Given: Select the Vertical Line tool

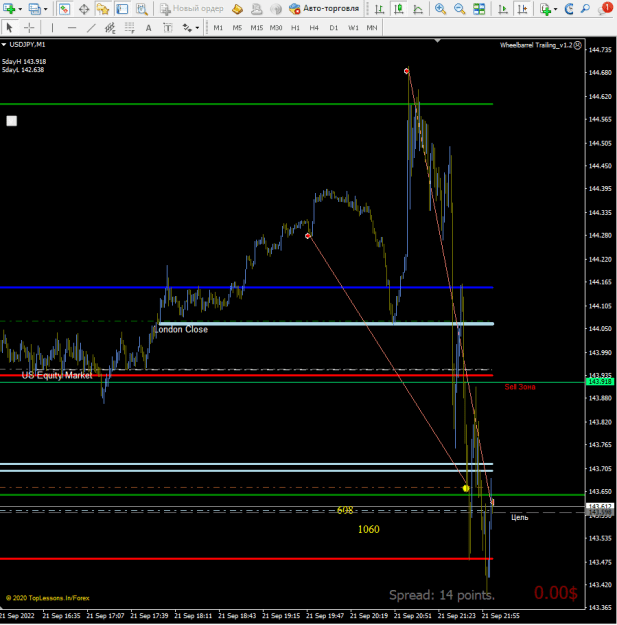Looking at the screenshot, I should click(52, 28).
